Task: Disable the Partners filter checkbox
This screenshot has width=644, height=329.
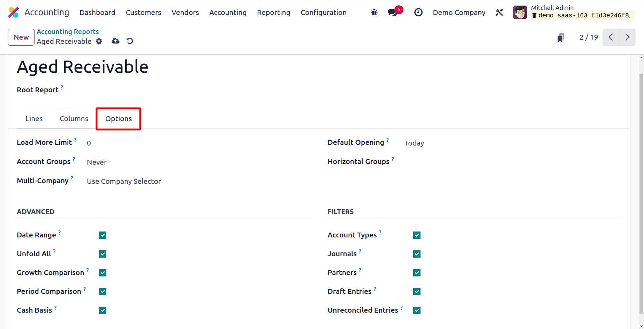Action: point(417,273)
